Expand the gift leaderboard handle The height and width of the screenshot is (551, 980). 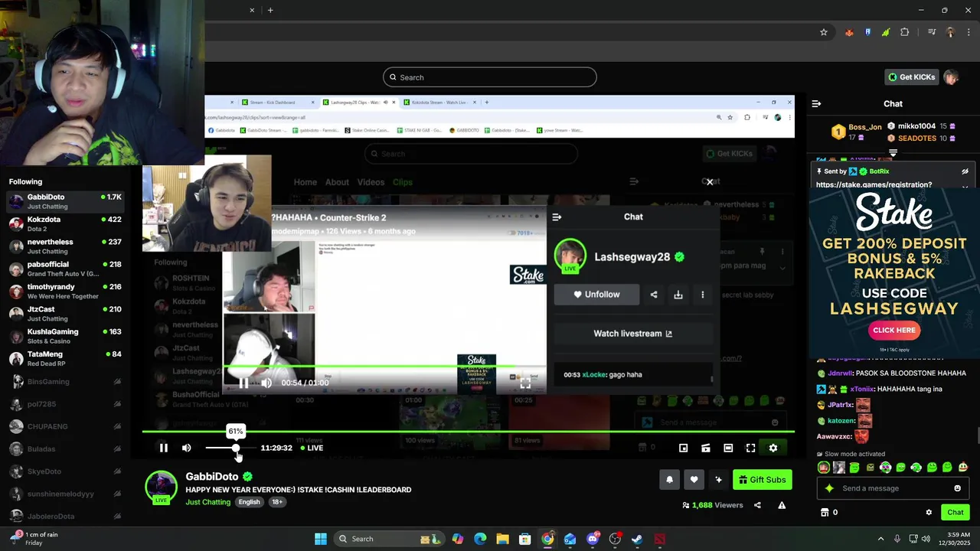tap(893, 153)
